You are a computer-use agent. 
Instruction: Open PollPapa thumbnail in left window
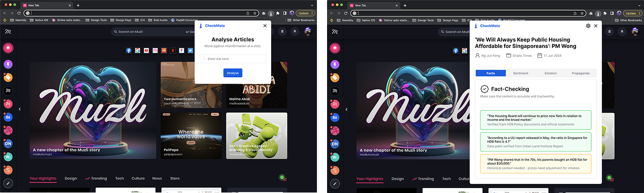click(x=191, y=136)
